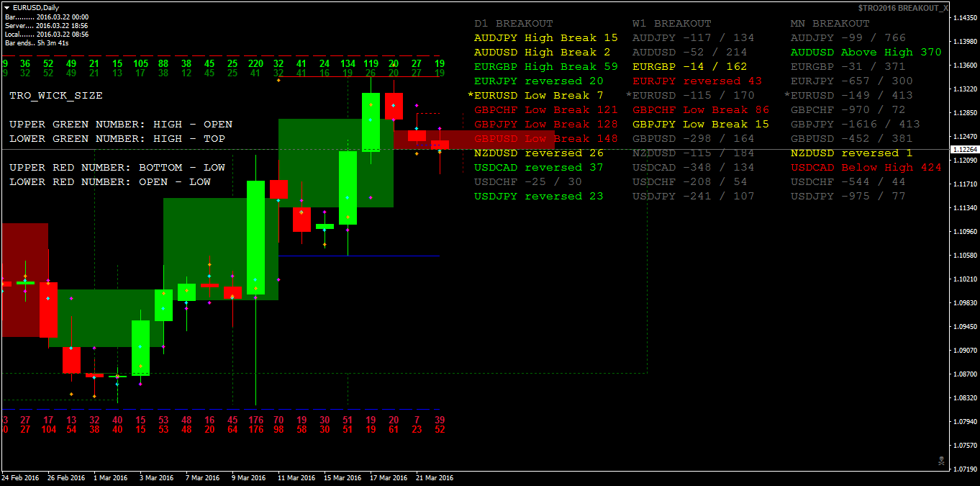Select the 21 Mar 2016 date label
Screen dimensions: 980x486
(433, 477)
